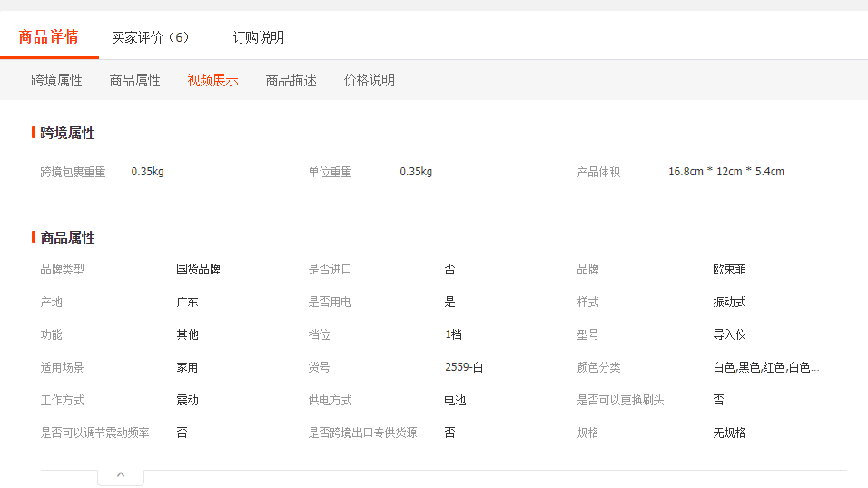Click the 品牌类型 value 国货品牌

(198, 270)
